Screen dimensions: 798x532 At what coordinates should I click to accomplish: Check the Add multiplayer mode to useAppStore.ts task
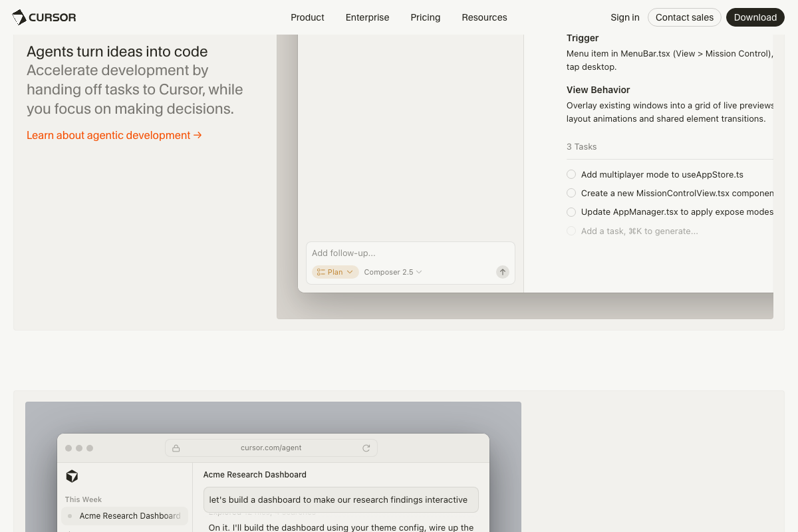tap(571, 174)
